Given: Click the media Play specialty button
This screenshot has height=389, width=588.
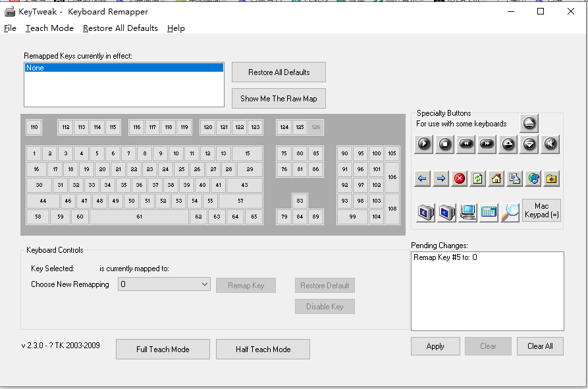Looking at the screenshot, I should coord(424,144).
